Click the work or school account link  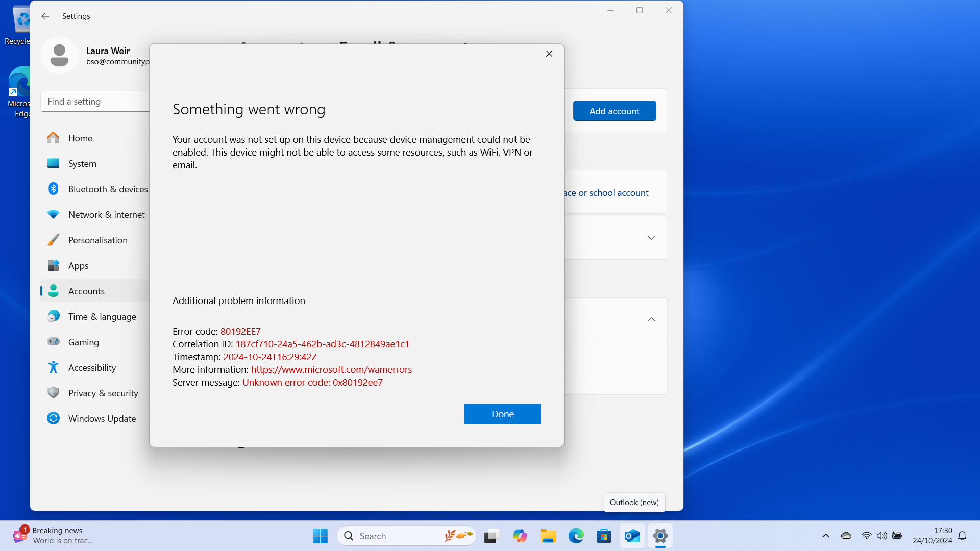(606, 193)
